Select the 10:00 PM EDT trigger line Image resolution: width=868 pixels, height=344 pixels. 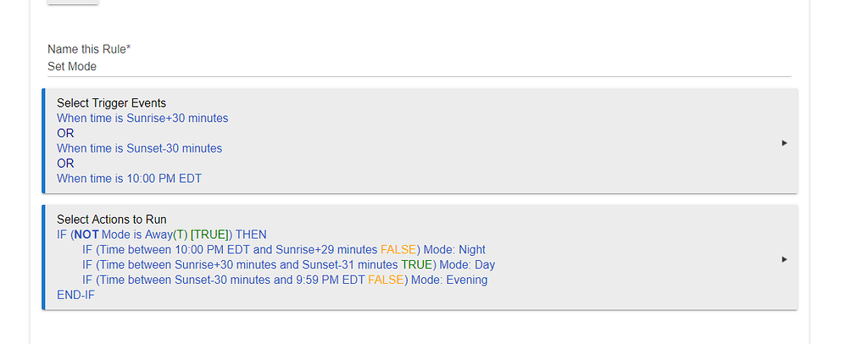(x=129, y=179)
